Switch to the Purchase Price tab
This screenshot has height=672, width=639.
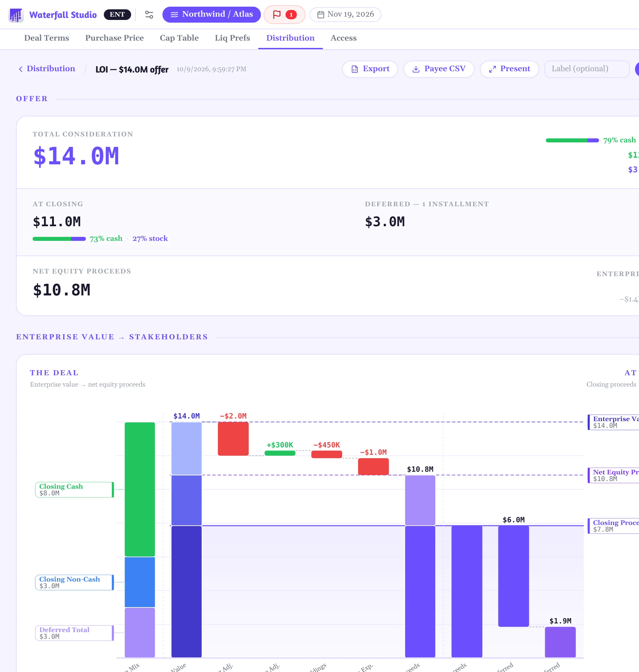pyautogui.click(x=114, y=38)
